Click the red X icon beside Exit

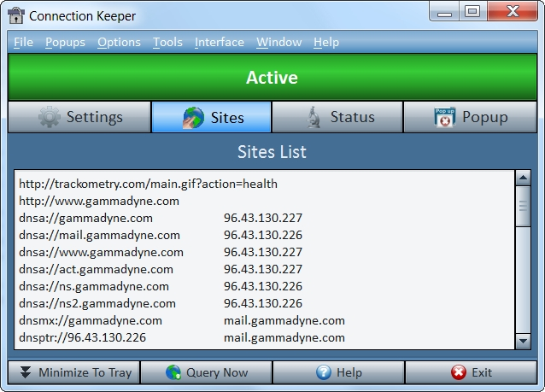pos(459,372)
